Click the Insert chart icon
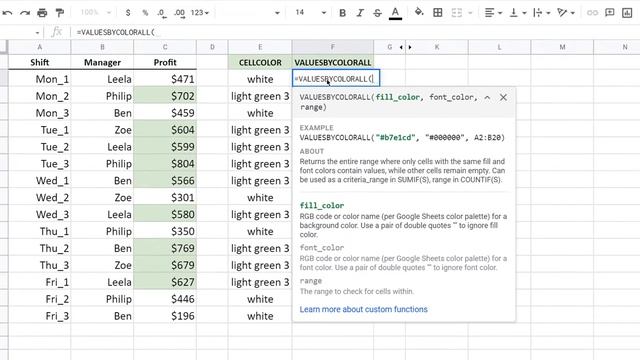640x360 pixels. 627,13
